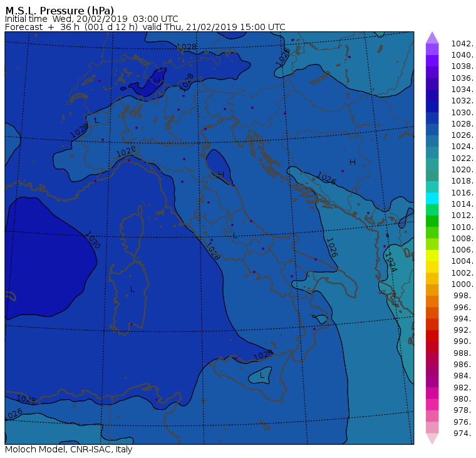Click the 976 legend value
Viewport: 476px width, 458px height.
pyautogui.click(x=463, y=422)
